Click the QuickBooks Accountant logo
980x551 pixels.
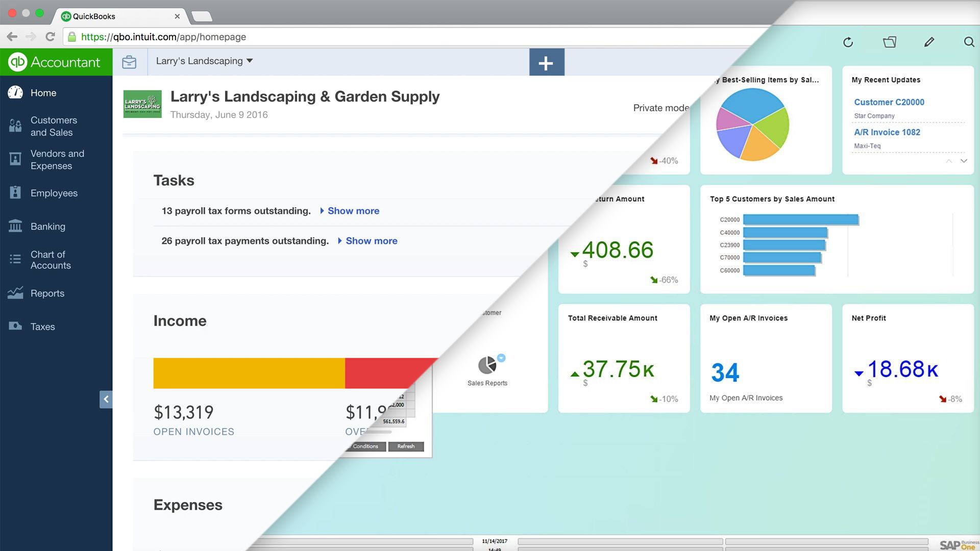(55, 62)
